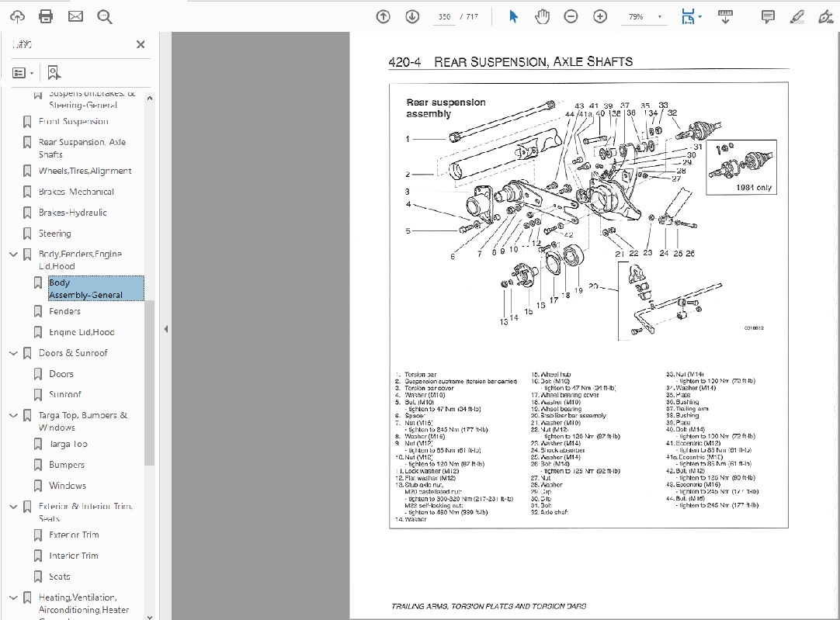Open the page fit options dropdown arrow
This screenshot has width=840, height=620.
(x=700, y=16)
